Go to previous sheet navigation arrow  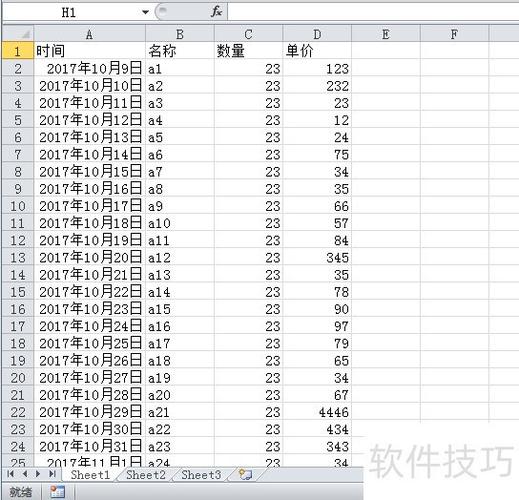[x=25, y=474]
